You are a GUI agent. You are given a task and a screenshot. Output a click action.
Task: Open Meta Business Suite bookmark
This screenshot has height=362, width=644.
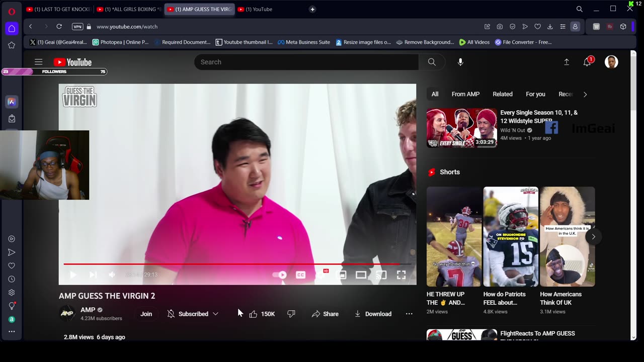point(304,42)
